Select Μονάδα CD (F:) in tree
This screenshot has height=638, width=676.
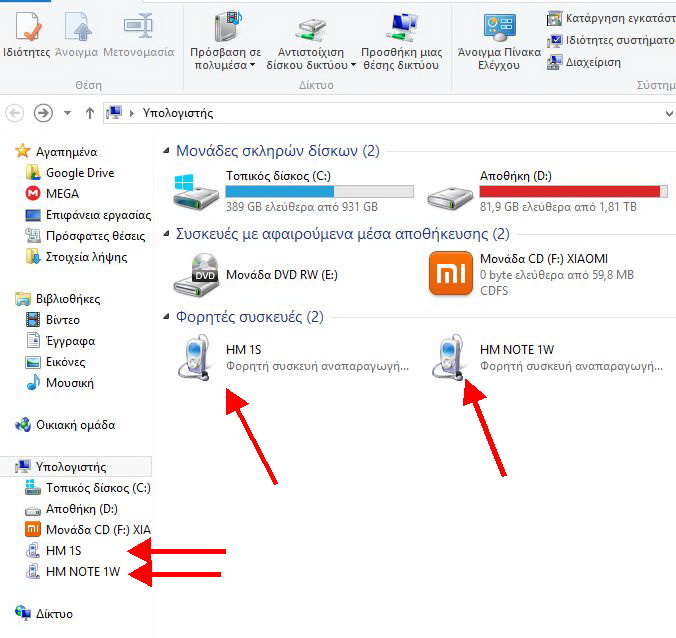[x=88, y=529]
